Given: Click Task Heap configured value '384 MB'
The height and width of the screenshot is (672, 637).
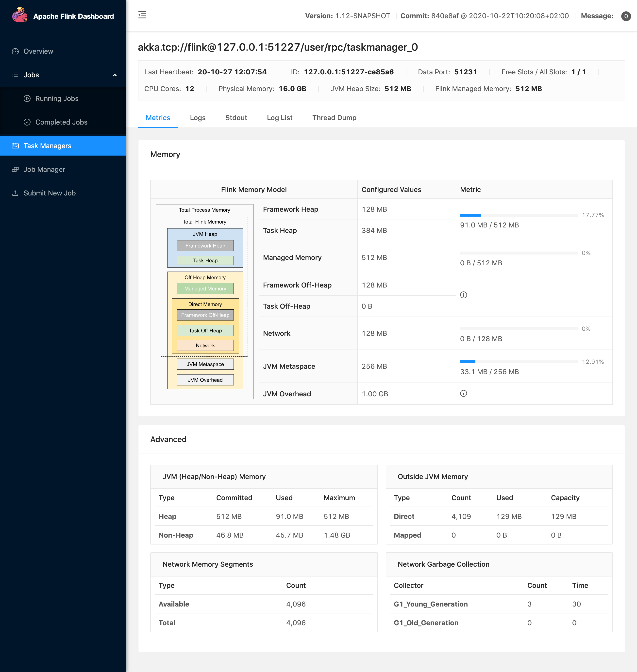Looking at the screenshot, I should pyautogui.click(x=374, y=230).
